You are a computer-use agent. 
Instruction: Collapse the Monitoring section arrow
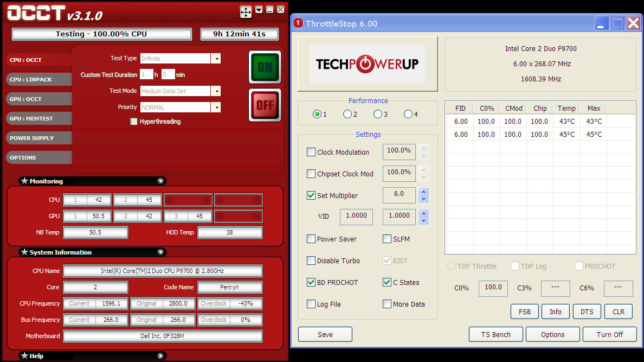160,181
